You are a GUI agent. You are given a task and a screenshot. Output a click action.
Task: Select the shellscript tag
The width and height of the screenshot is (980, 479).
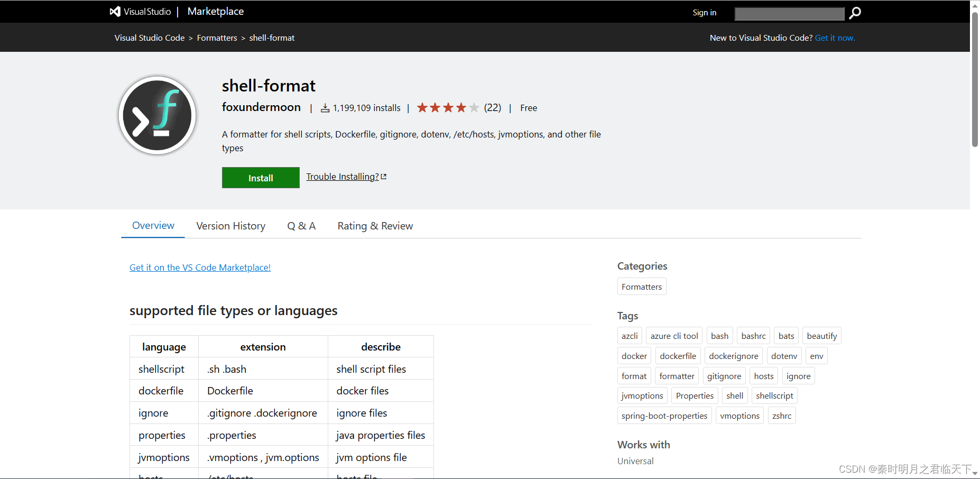tap(774, 395)
